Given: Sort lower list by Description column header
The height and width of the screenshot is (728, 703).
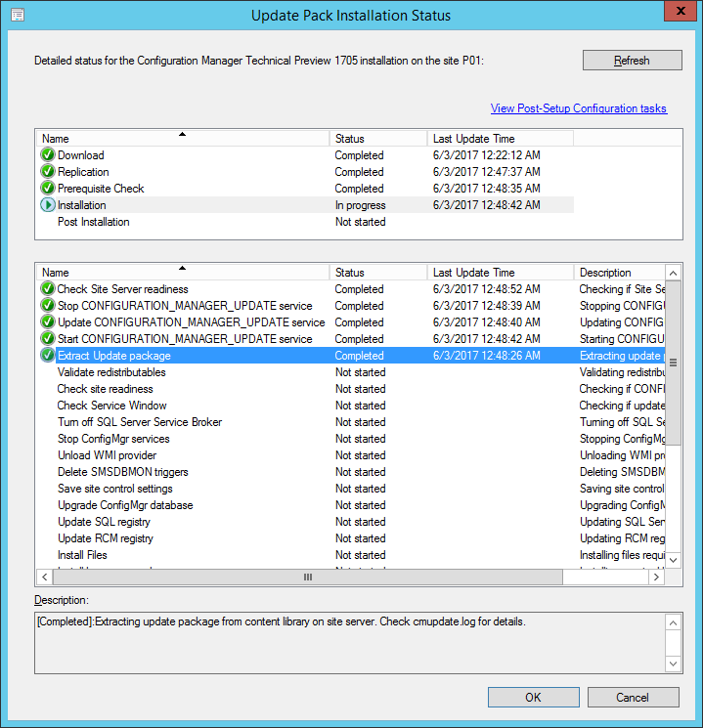Looking at the screenshot, I should 619,272.
